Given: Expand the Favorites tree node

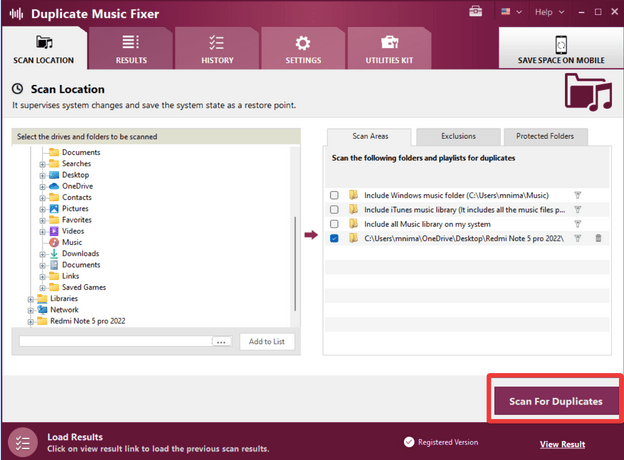Looking at the screenshot, I should click(42, 220).
